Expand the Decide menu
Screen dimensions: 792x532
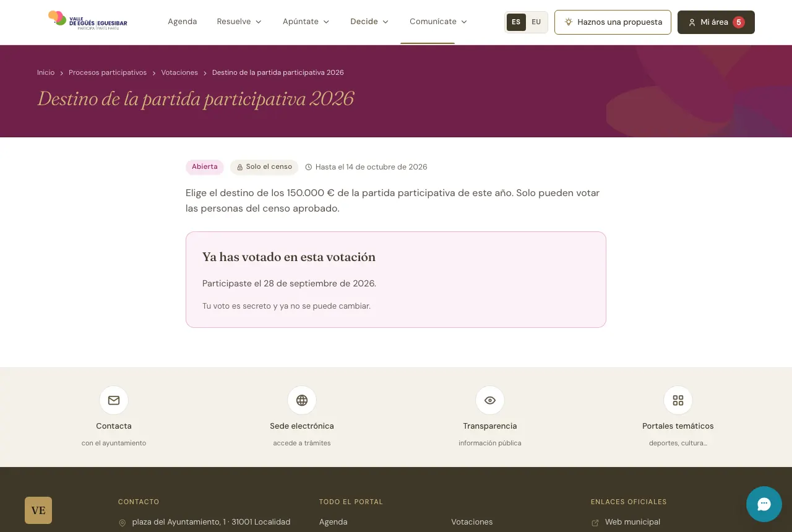click(370, 22)
